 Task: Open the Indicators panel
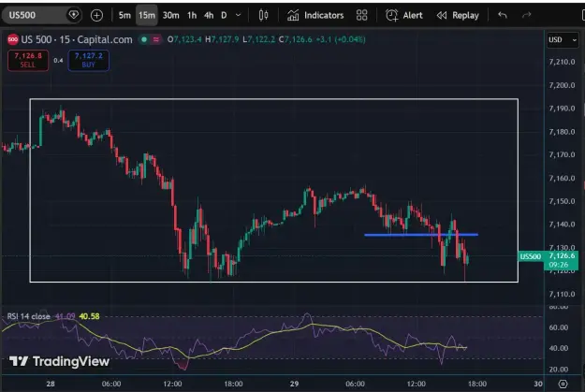click(x=315, y=15)
